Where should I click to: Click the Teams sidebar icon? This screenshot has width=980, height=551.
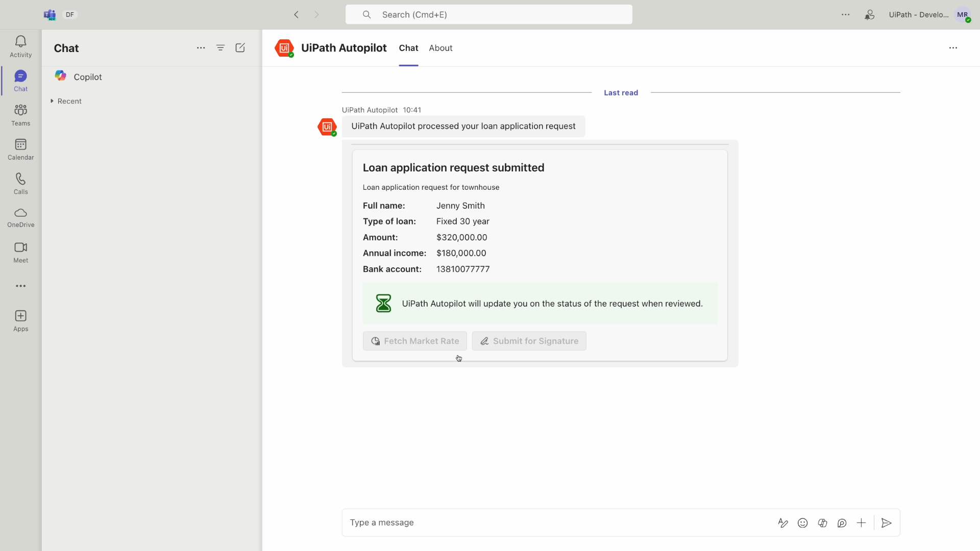(x=20, y=114)
